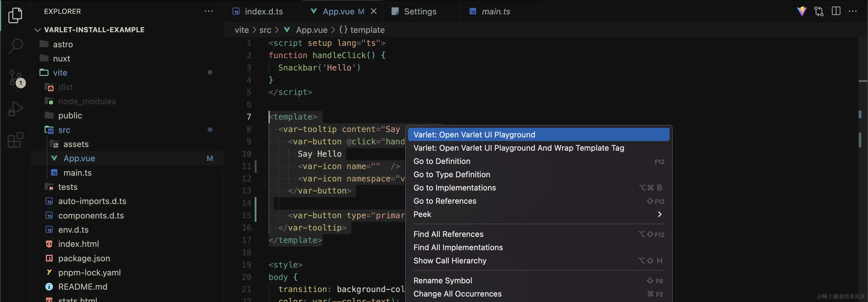Open editor more actions ellipsis
This screenshot has height=302, width=868.
click(x=853, y=11)
